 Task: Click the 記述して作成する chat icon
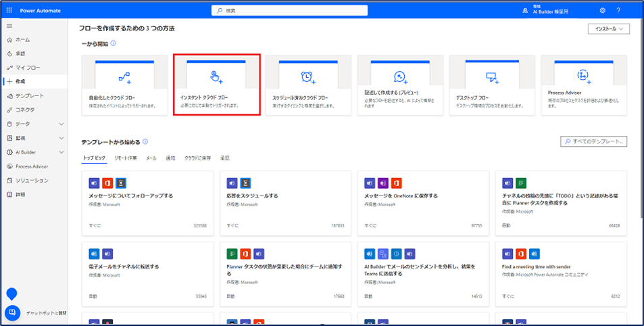tap(400, 77)
